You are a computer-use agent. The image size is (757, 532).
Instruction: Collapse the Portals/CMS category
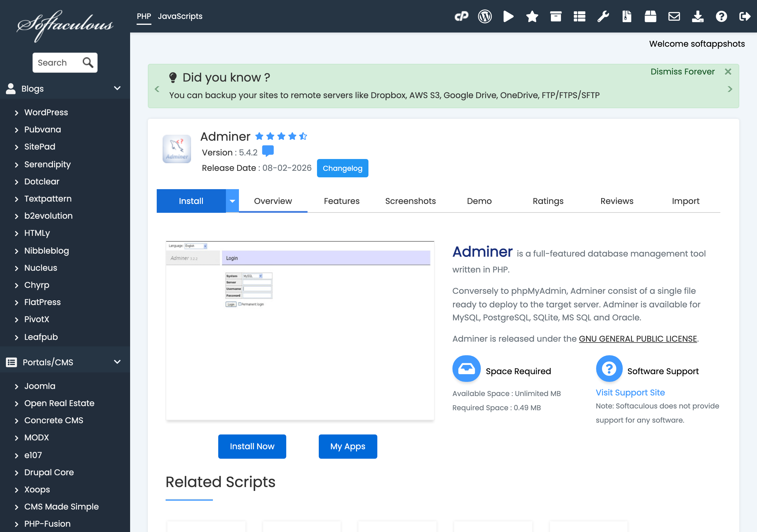tap(117, 362)
